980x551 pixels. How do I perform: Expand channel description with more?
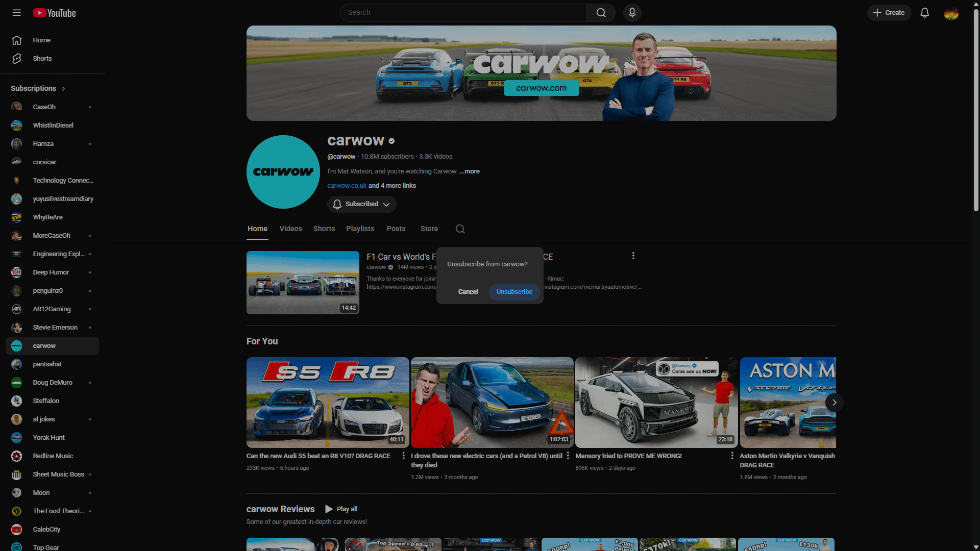(469, 171)
